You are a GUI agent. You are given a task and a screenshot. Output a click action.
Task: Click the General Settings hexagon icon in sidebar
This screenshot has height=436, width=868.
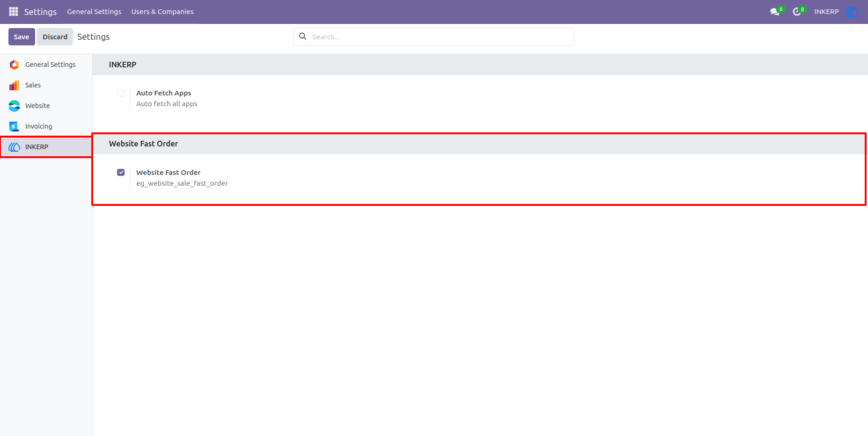(15, 65)
